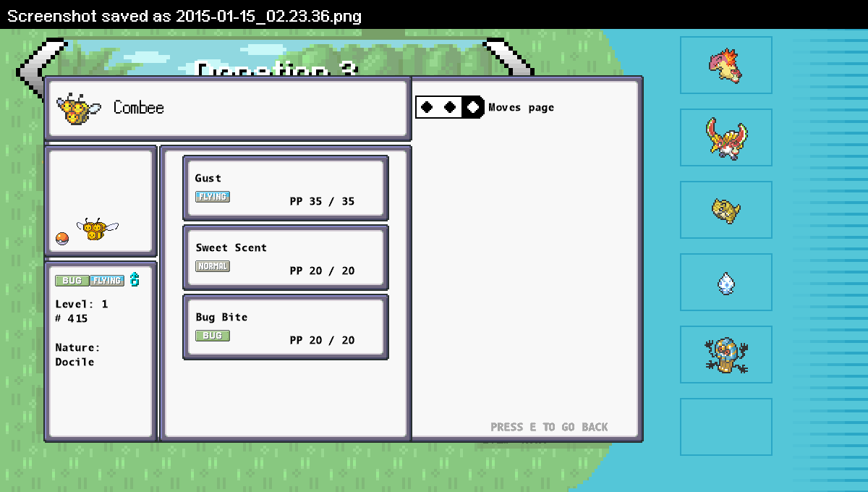868x492 pixels.
Task: Click the 'Combee' name text
Action: 139,108
